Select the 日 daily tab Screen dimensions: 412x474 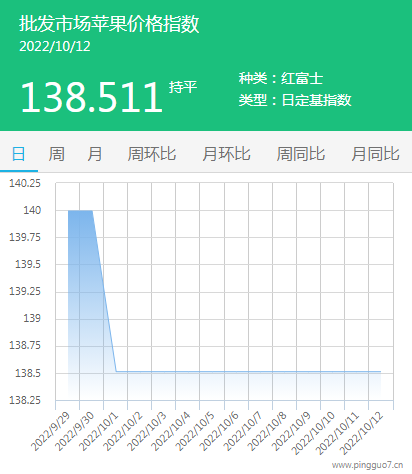coord(19,154)
